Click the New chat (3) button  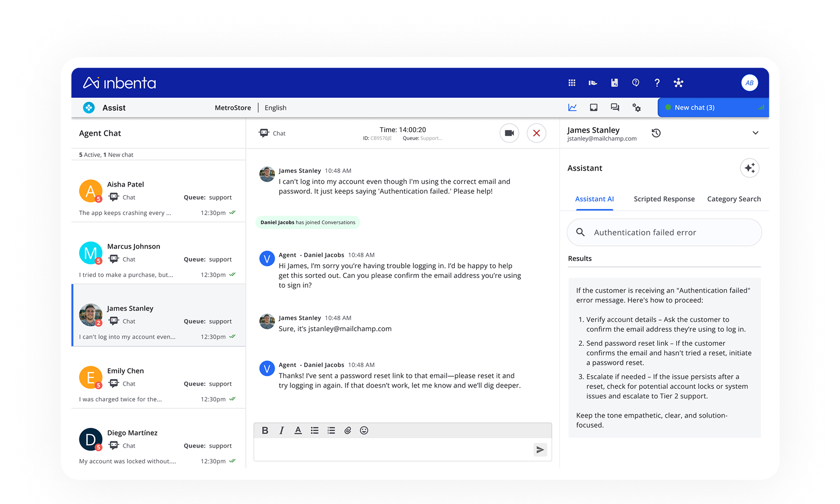click(694, 107)
